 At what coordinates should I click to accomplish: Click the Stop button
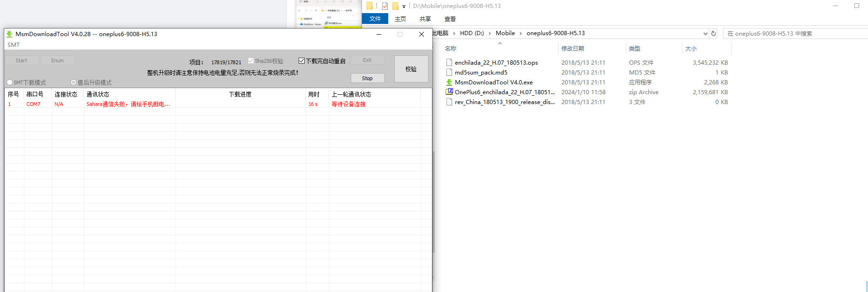pyautogui.click(x=368, y=78)
